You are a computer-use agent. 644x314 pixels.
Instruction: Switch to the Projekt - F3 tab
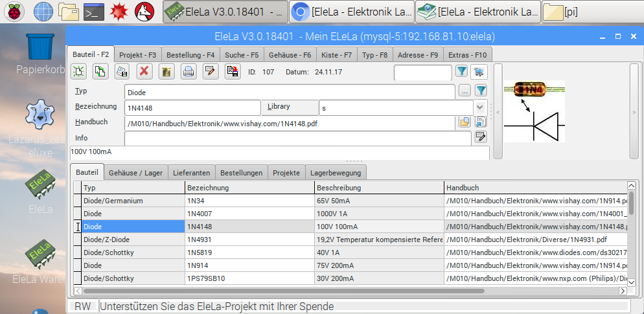click(x=137, y=55)
